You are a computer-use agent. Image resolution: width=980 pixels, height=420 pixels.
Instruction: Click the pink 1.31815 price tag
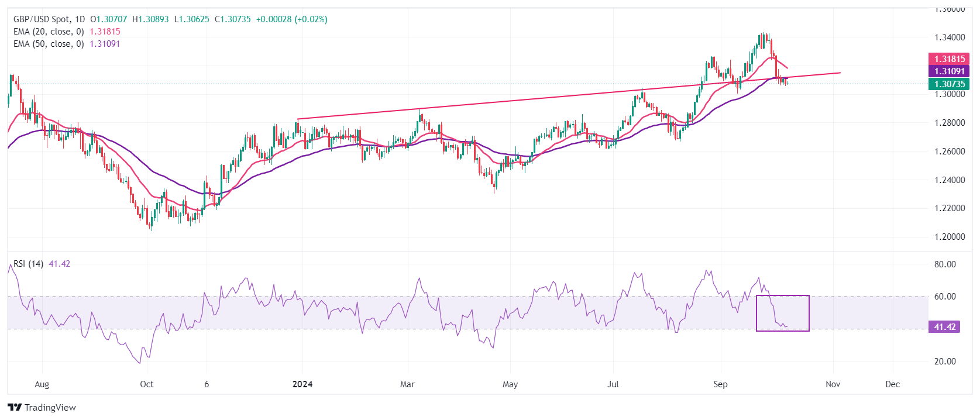[949, 59]
